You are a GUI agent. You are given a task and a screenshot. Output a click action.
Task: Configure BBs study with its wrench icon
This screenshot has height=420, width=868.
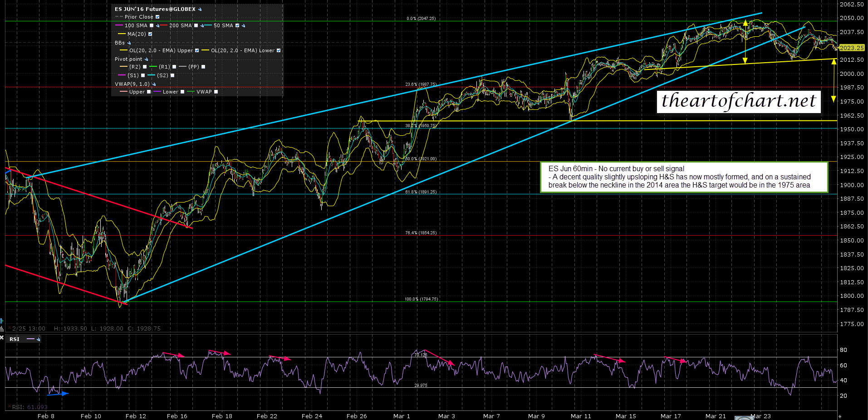click(x=129, y=43)
